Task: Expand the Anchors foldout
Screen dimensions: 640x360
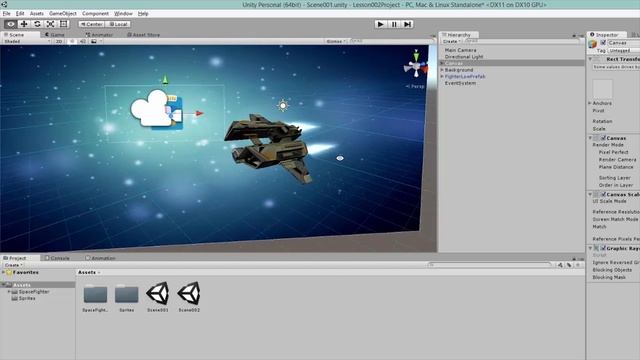Action: (x=590, y=103)
